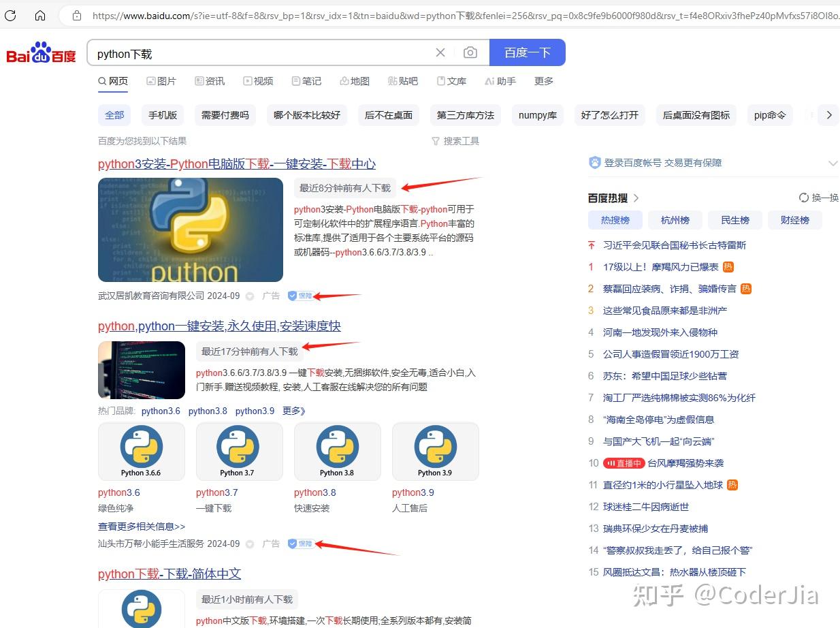Switch to the 图片 tab
840x628 pixels.
click(161, 81)
